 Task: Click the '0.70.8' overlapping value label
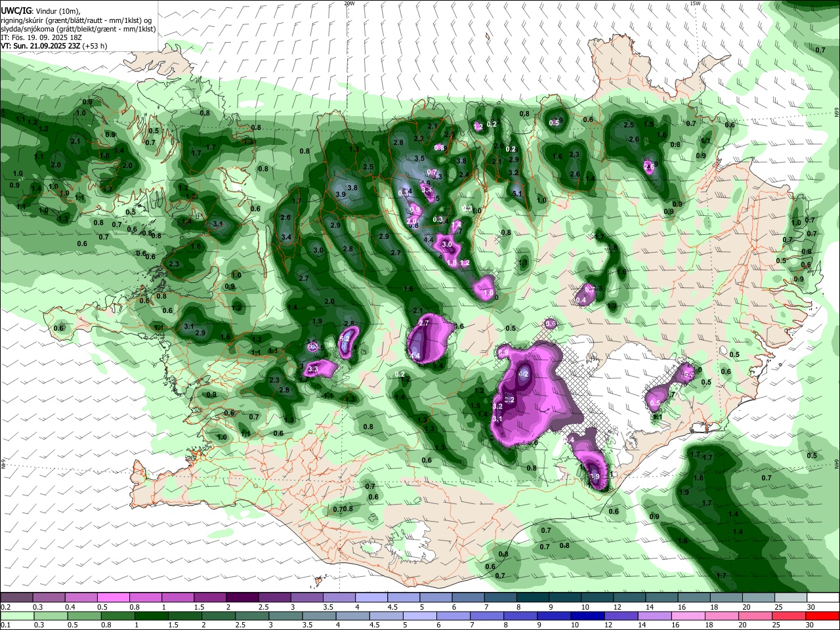click(x=343, y=509)
